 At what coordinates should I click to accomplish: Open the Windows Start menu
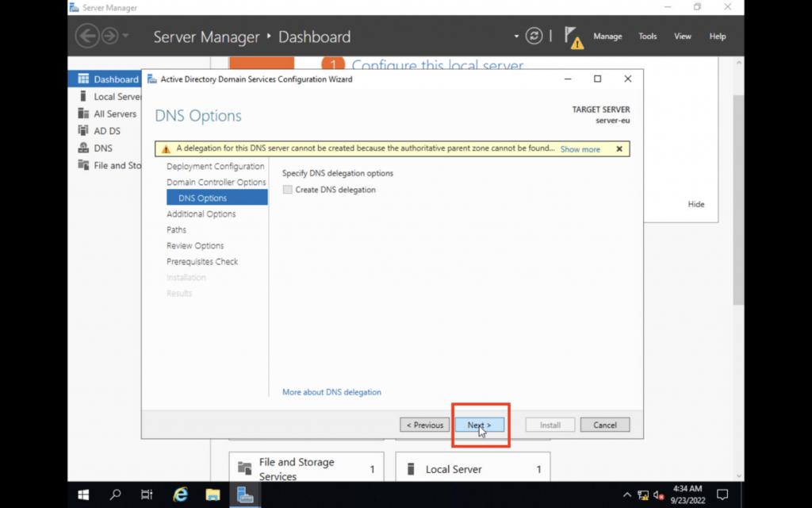tap(83, 495)
